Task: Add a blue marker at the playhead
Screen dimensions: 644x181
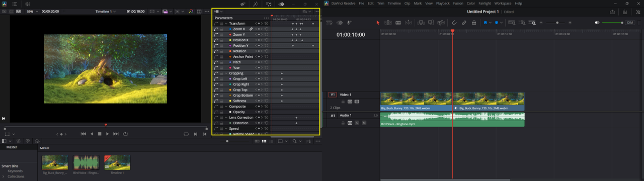Action: point(496,23)
